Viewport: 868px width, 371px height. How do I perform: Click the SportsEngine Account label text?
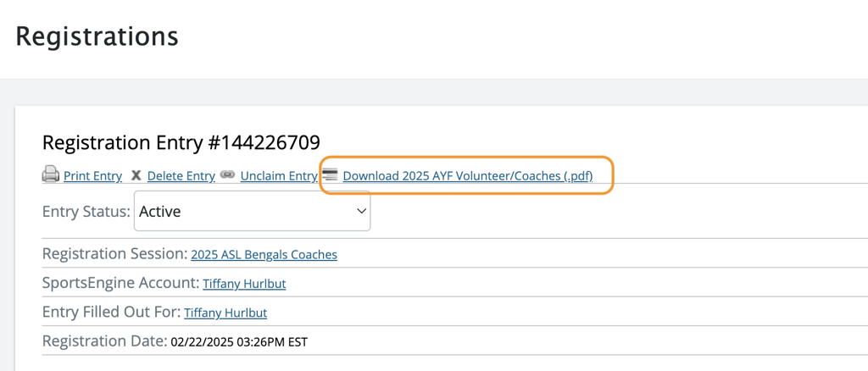click(x=120, y=283)
